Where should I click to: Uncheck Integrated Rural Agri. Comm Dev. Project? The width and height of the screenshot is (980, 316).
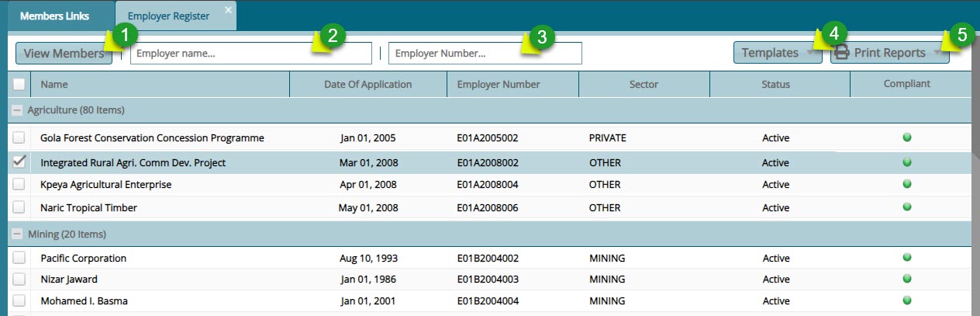click(19, 162)
